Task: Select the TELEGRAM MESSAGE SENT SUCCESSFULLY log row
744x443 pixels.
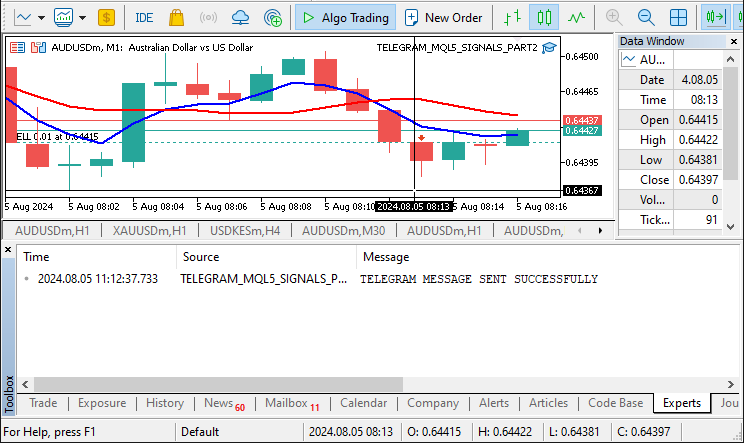Action: (x=378, y=279)
